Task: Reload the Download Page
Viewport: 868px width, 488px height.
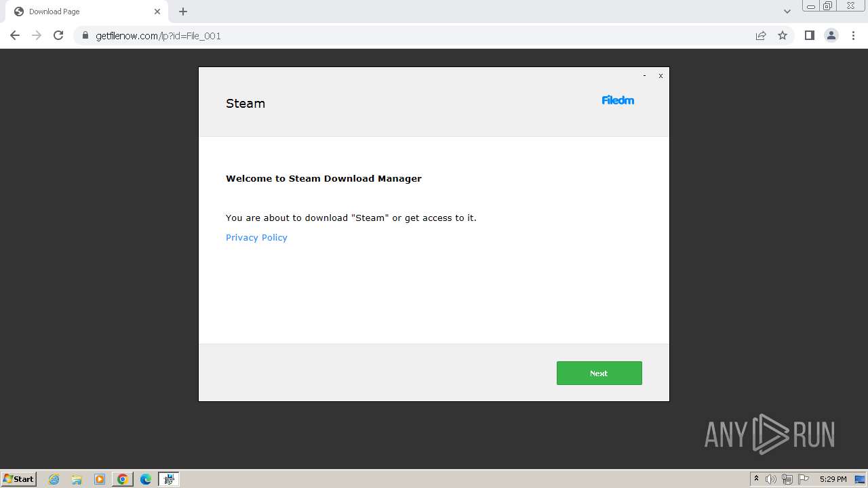Action: 58,35
